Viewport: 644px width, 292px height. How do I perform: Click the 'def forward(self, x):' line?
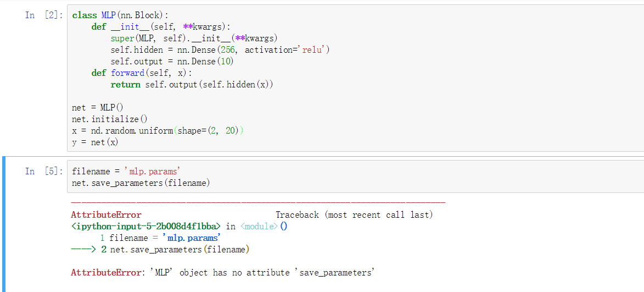(142, 73)
